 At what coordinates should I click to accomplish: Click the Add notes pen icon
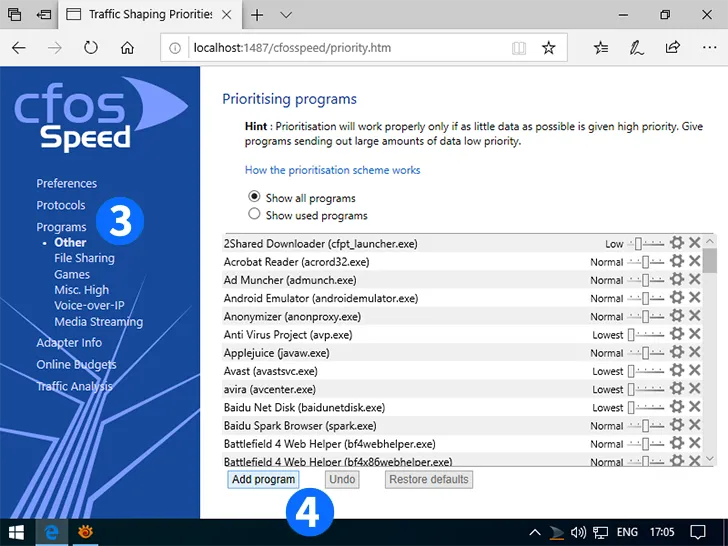click(x=636, y=47)
